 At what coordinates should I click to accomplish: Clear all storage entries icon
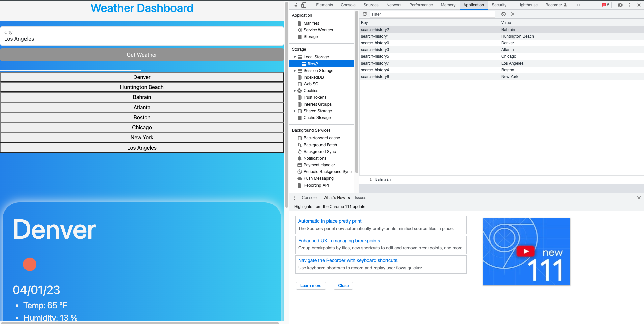click(x=503, y=14)
